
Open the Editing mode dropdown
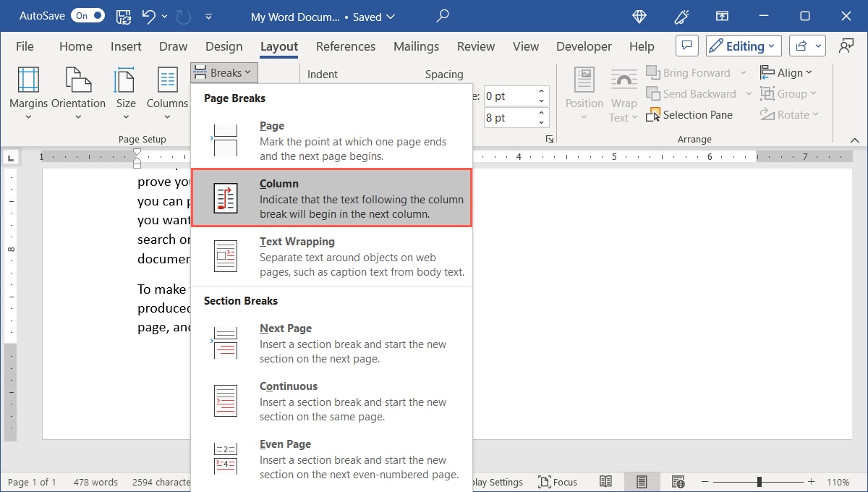(743, 46)
